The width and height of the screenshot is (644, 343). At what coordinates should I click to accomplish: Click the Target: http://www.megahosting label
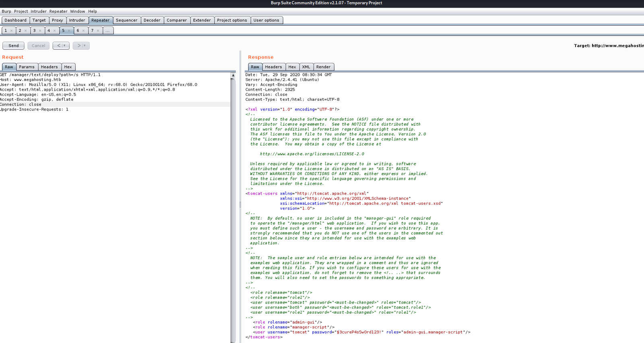tap(609, 46)
